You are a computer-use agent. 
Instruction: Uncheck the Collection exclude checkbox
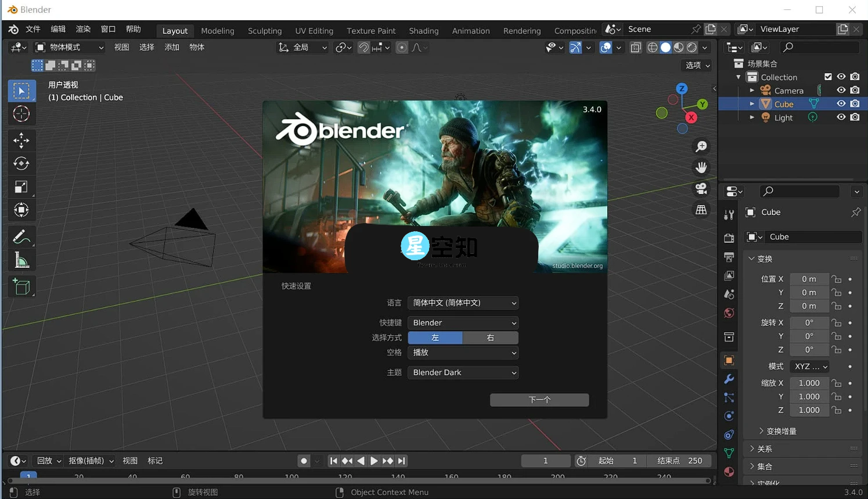(828, 77)
